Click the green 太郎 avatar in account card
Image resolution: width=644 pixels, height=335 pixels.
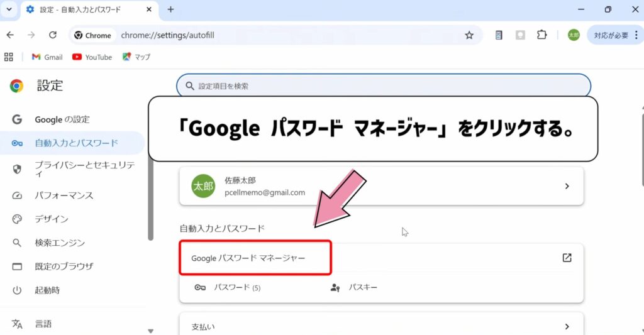pos(203,186)
